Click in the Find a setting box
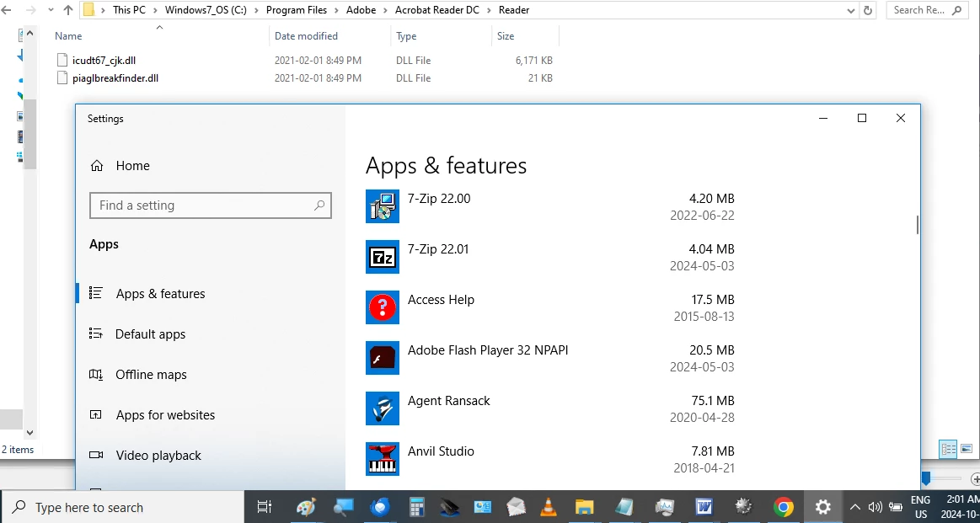This screenshot has height=523, width=980. pyautogui.click(x=211, y=205)
